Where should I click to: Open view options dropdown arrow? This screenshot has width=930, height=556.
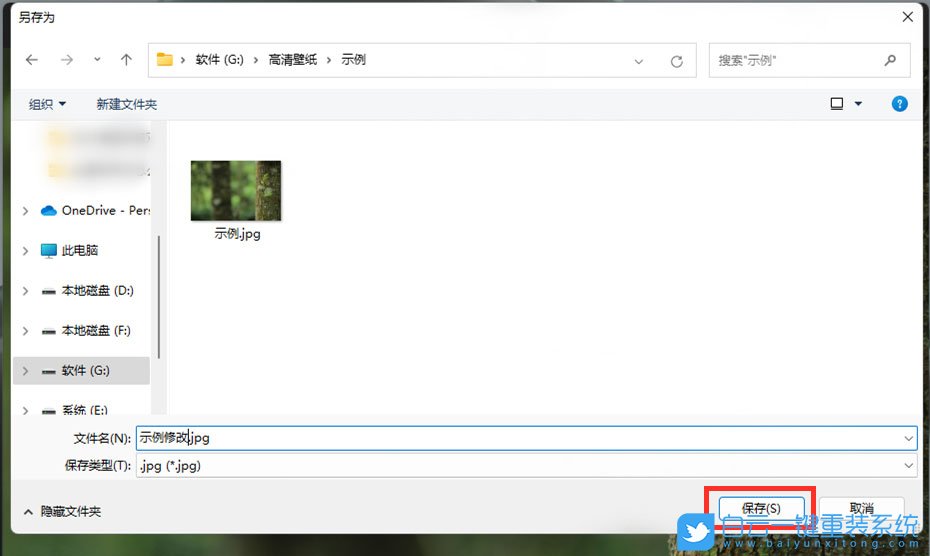coord(858,104)
